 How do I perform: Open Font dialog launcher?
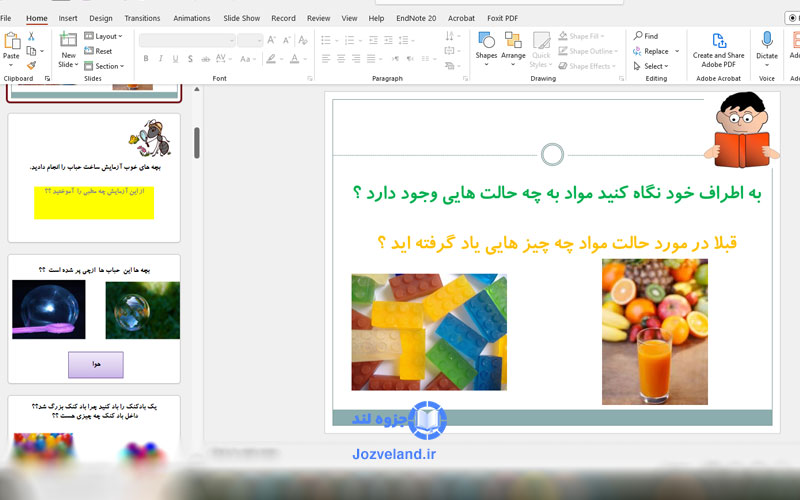[310, 79]
